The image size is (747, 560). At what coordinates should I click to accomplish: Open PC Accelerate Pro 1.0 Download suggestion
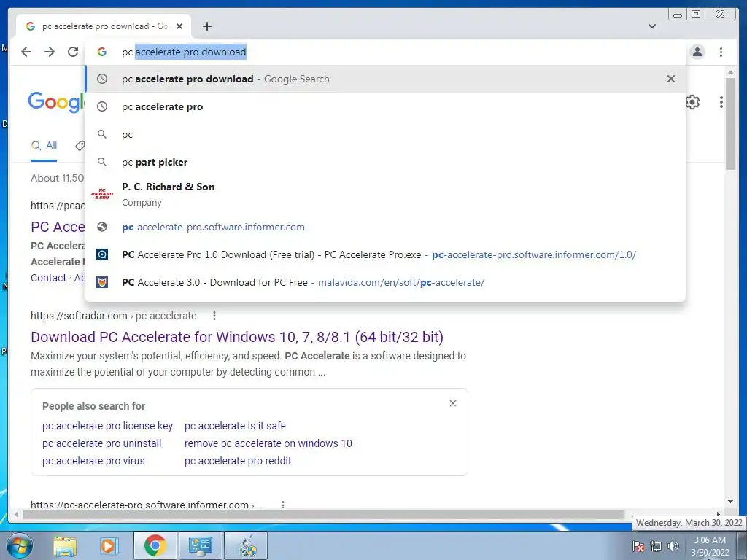(x=385, y=254)
